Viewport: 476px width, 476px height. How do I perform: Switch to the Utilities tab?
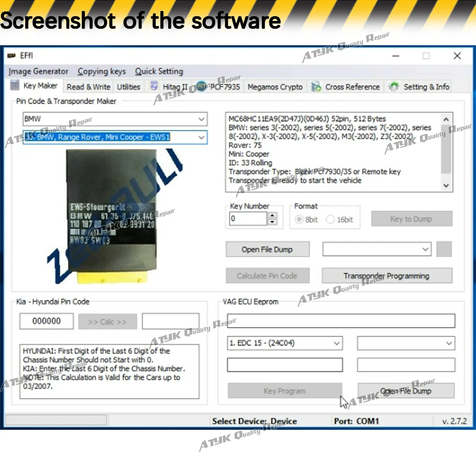(129, 87)
